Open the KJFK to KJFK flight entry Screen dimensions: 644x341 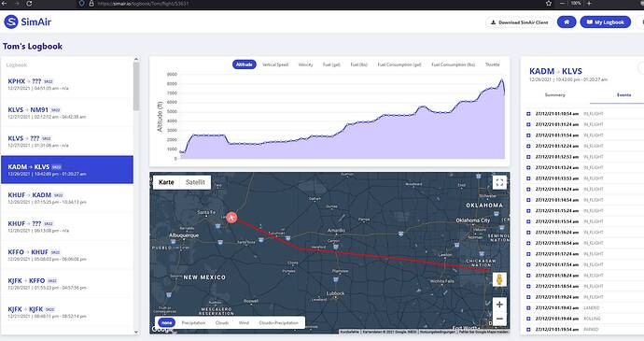coord(67,312)
